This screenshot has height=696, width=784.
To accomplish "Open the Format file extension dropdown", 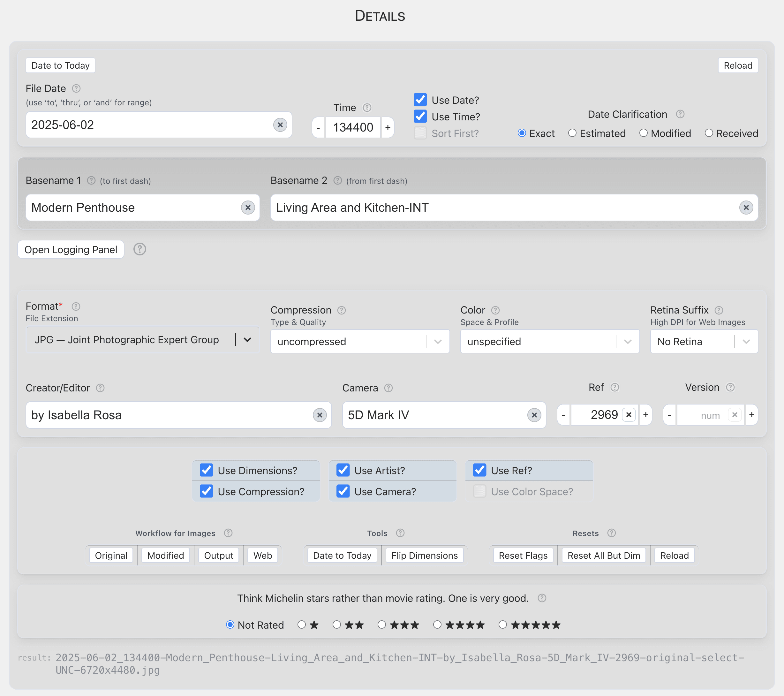I will [247, 340].
